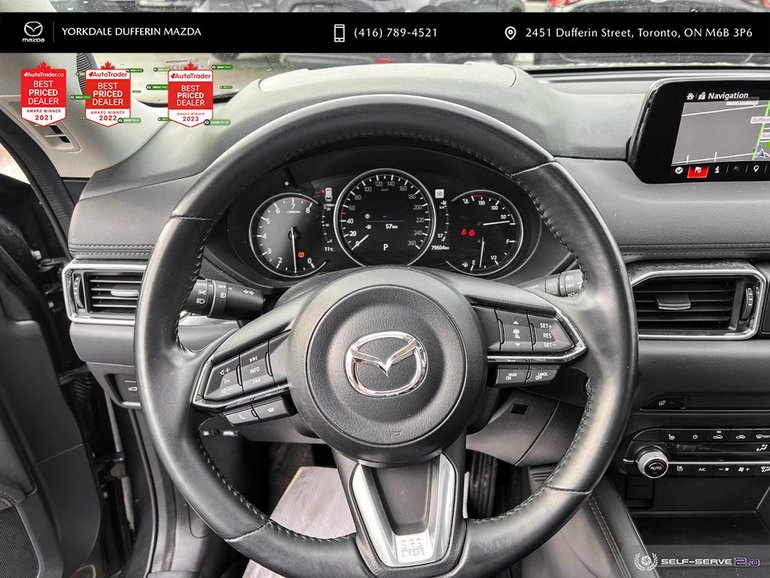The height and width of the screenshot is (578, 770).
Task: Click the map pin location icon
Action: coord(510,33)
